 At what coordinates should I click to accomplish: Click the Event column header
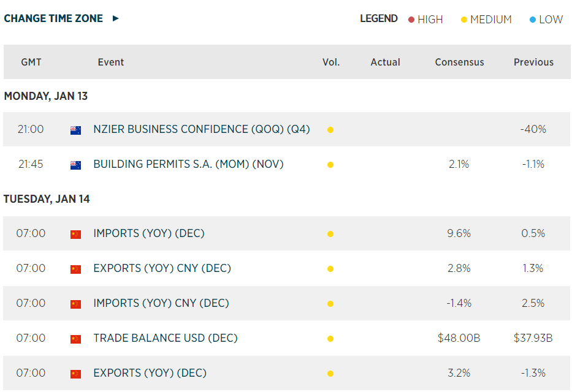point(110,62)
